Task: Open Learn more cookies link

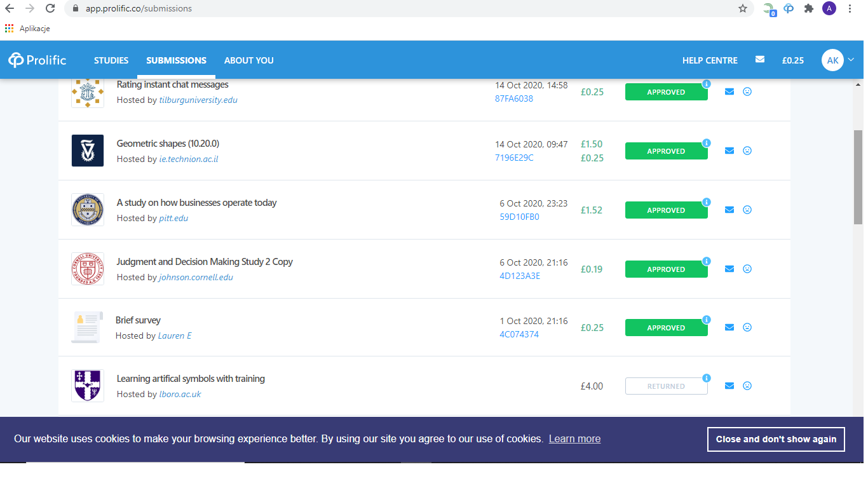Action: click(x=574, y=439)
